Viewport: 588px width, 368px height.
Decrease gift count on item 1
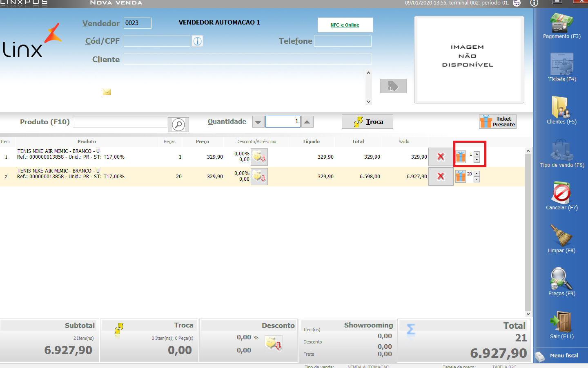(x=477, y=159)
